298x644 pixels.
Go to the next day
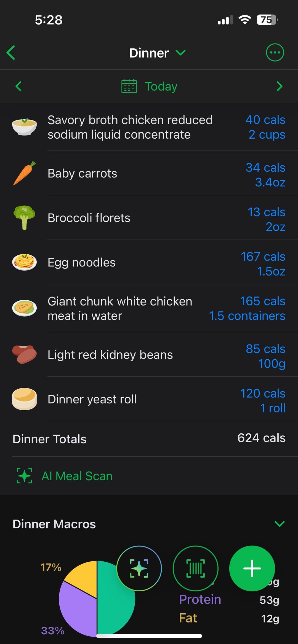coord(279,86)
